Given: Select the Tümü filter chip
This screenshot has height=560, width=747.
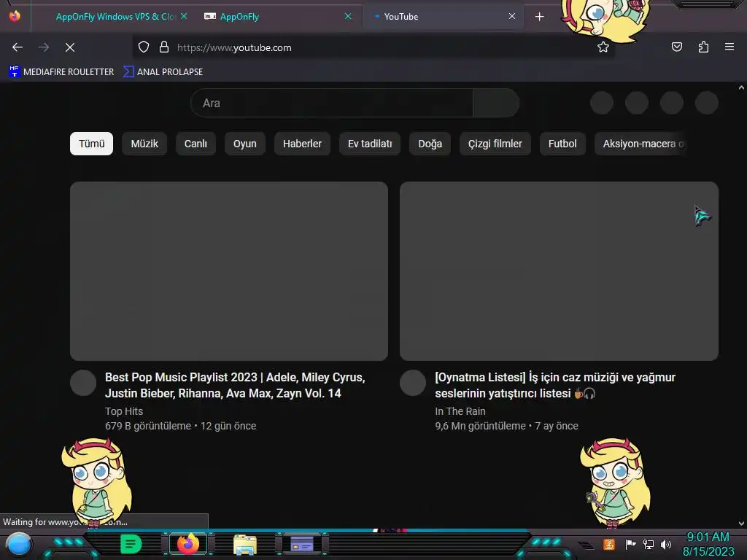Looking at the screenshot, I should (91, 144).
